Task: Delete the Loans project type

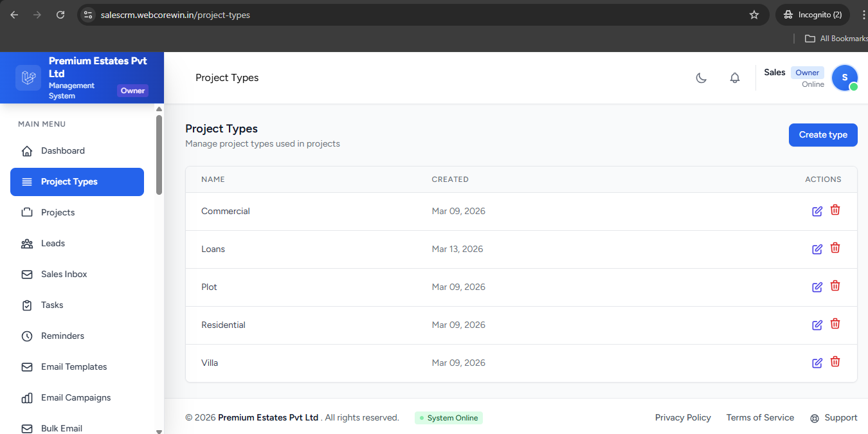Action: [x=835, y=248]
